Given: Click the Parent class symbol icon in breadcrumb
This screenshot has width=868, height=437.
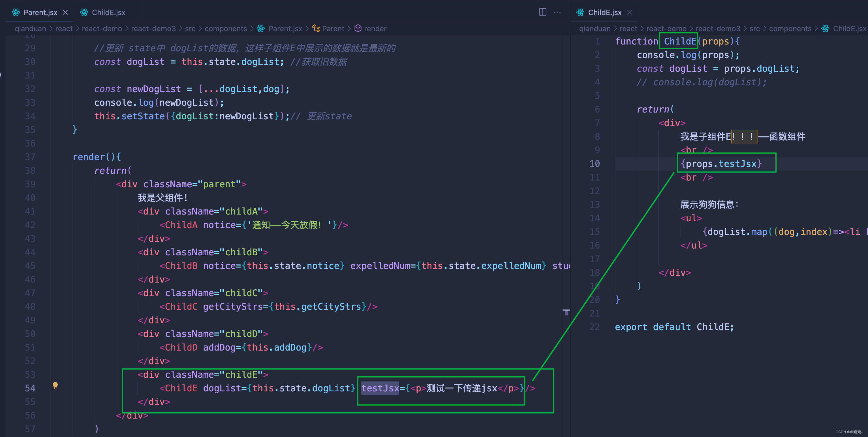Looking at the screenshot, I should [316, 29].
